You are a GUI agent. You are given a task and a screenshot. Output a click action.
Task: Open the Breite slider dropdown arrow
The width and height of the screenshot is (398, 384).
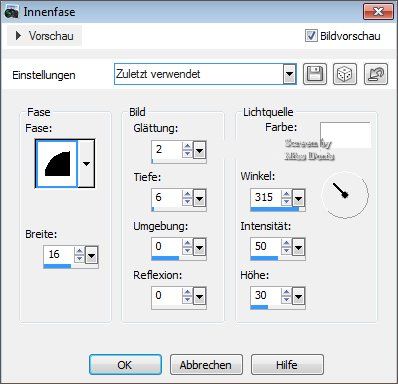tap(91, 255)
